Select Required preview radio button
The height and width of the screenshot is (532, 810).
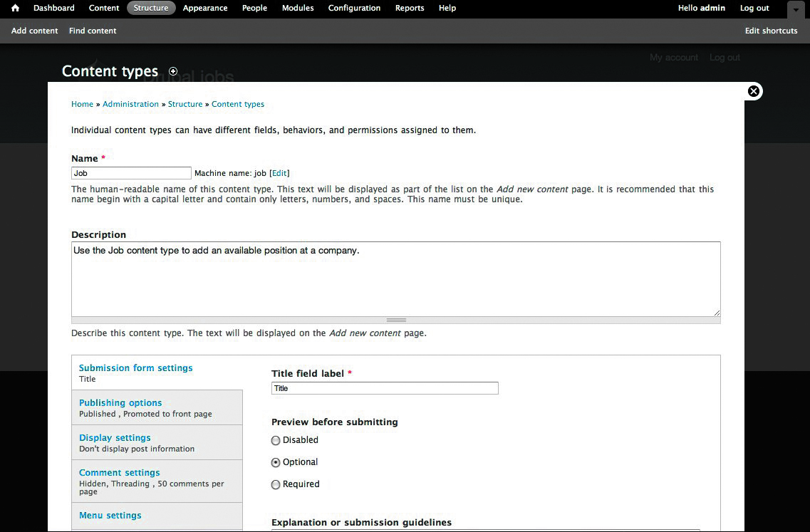coord(276,484)
